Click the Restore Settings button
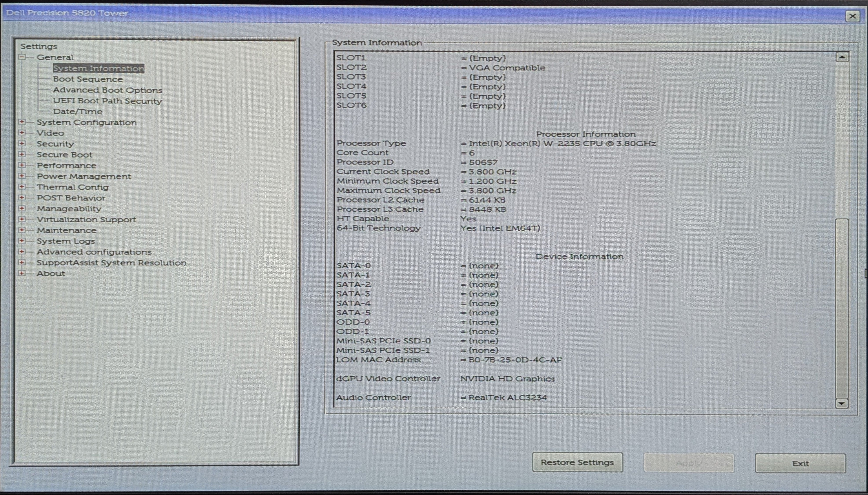The height and width of the screenshot is (495, 868). pos(577,462)
